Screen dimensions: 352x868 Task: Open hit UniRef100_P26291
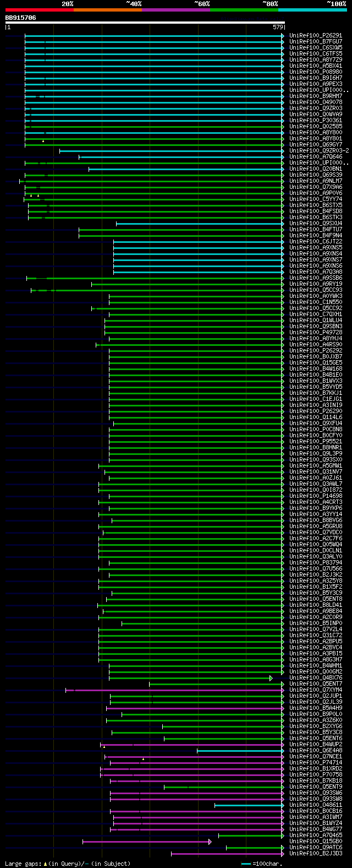tap(316, 35)
